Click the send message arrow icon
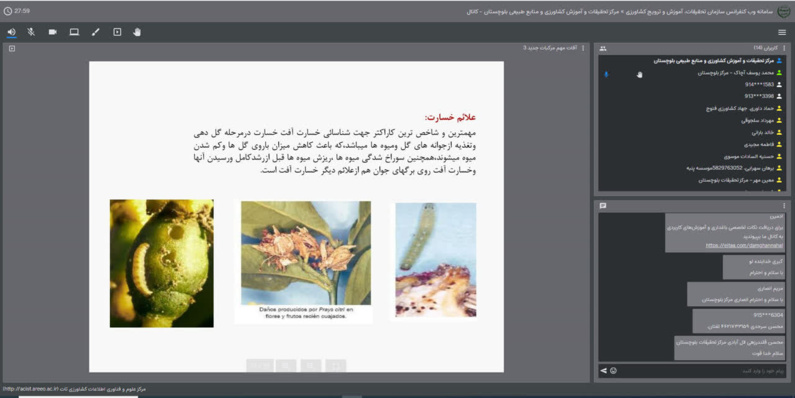The image size is (795, 398). pos(603,371)
